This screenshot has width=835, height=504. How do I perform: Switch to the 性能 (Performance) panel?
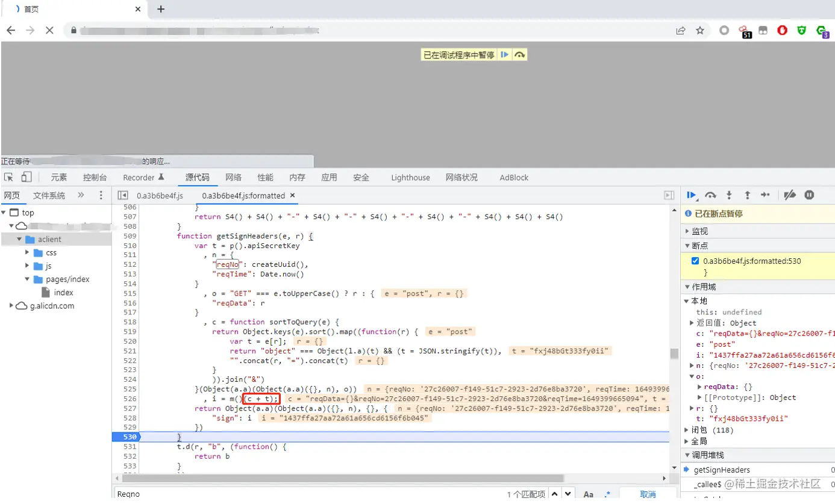point(266,177)
